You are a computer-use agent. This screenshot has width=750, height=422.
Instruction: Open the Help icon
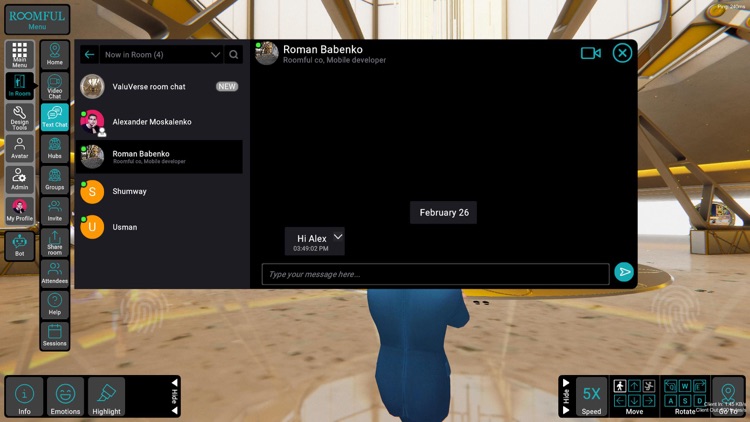click(x=55, y=305)
